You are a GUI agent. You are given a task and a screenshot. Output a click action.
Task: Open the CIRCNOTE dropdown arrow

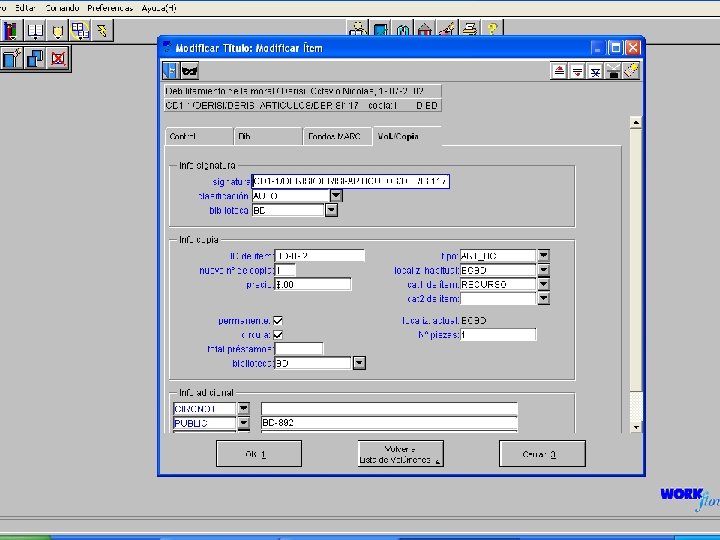tap(243, 408)
